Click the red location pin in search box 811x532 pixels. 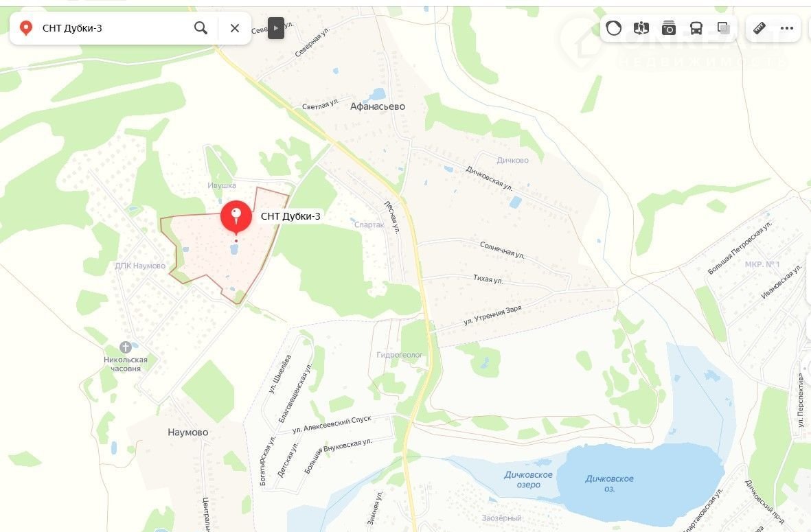point(26,28)
